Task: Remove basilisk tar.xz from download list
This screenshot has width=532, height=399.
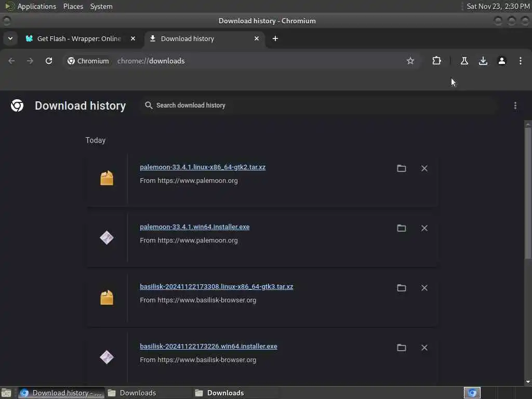Action: coord(424,288)
